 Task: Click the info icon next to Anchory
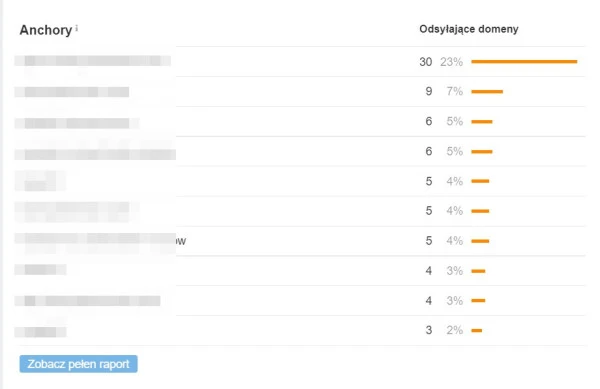pyautogui.click(x=77, y=28)
